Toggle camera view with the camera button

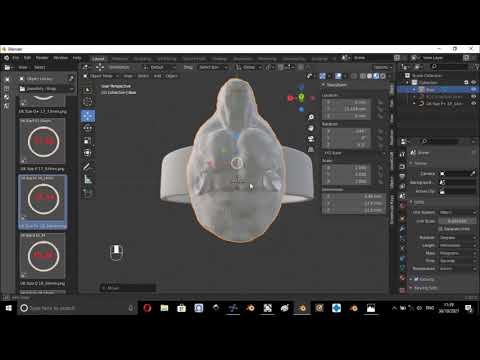(x=311, y=139)
